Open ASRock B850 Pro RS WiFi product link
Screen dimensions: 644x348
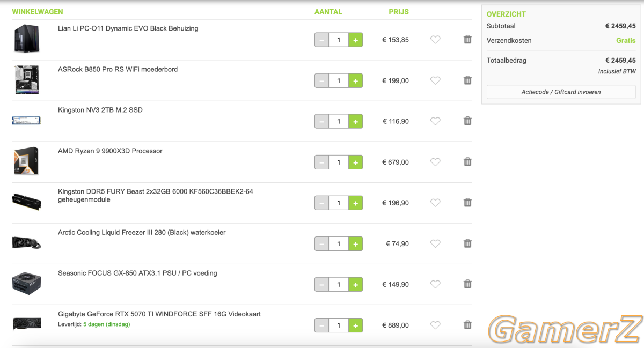pos(118,69)
